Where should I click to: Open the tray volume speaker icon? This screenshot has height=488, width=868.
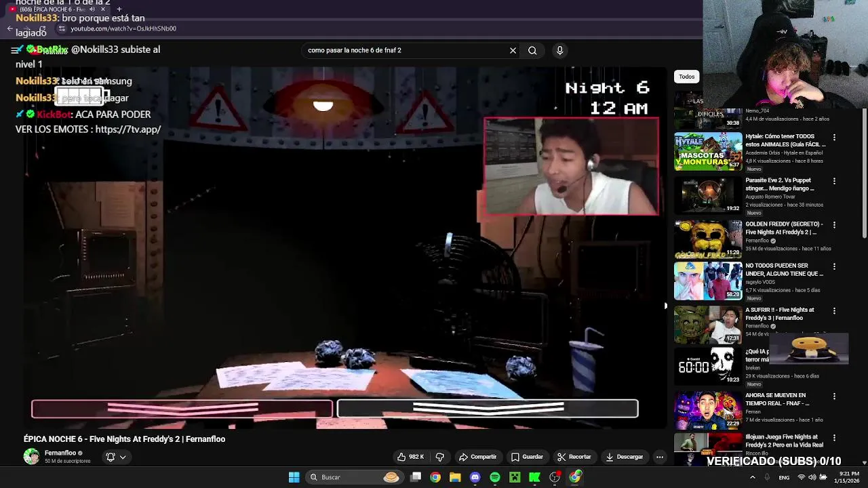coord(812,477)
